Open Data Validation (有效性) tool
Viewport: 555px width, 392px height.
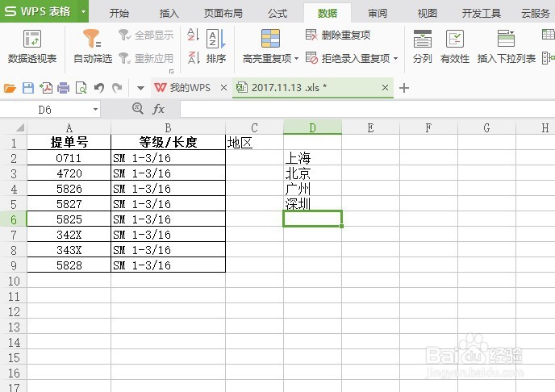click(x=455, y=47)
